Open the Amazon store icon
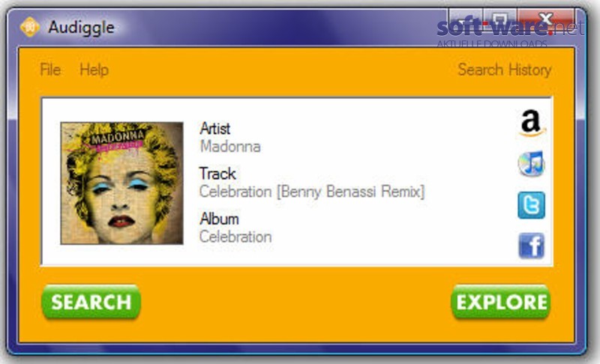The image size is (600, 364). (x=532, y=123)
